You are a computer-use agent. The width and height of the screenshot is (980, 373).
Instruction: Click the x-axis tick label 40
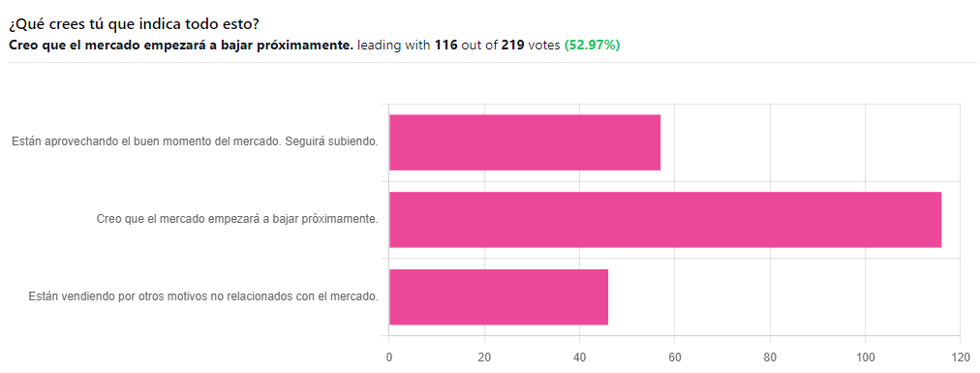pyautogui.click(x=579, y=357)
